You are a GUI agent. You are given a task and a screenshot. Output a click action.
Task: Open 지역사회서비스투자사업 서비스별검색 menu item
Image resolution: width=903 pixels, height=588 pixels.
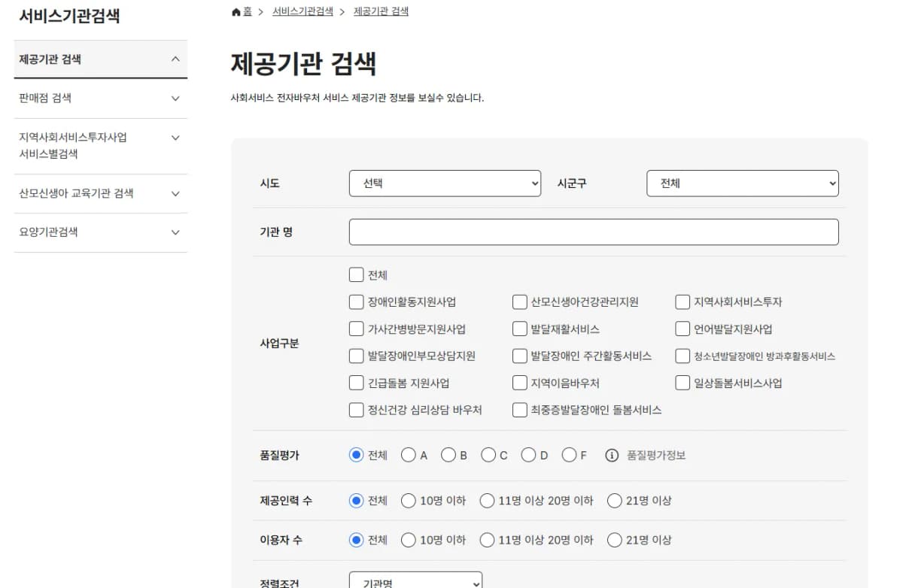click(73, 146)
